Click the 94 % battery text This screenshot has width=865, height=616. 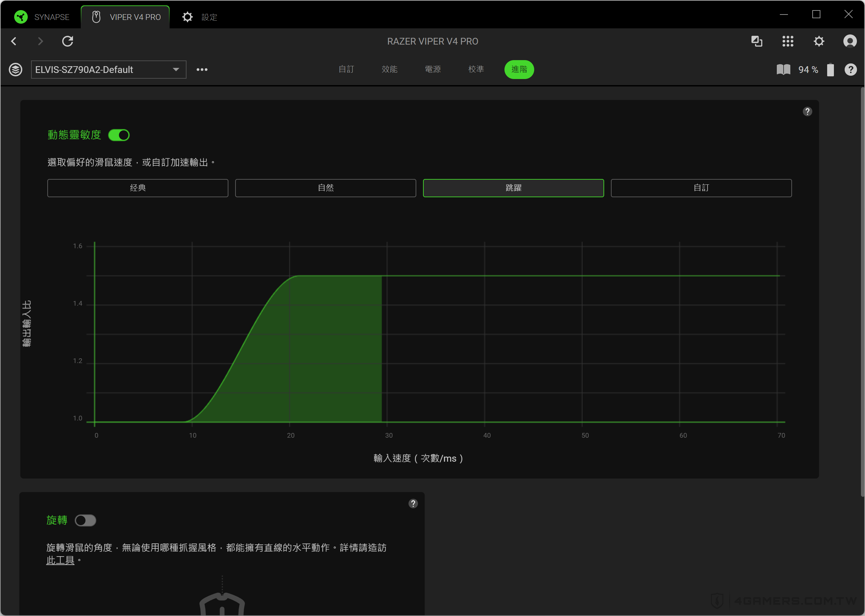(x=808, y=70)
